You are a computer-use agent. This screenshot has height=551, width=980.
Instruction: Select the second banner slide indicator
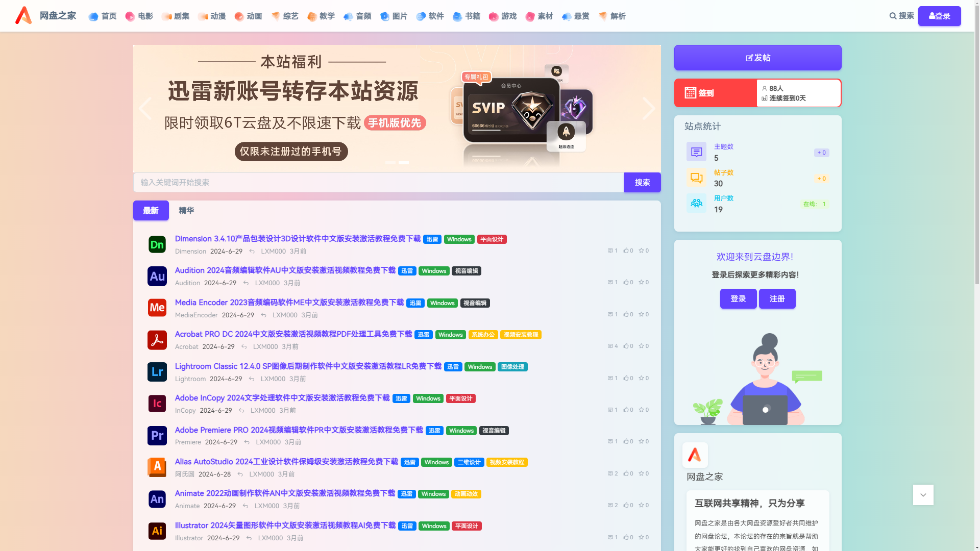[404, 163]
